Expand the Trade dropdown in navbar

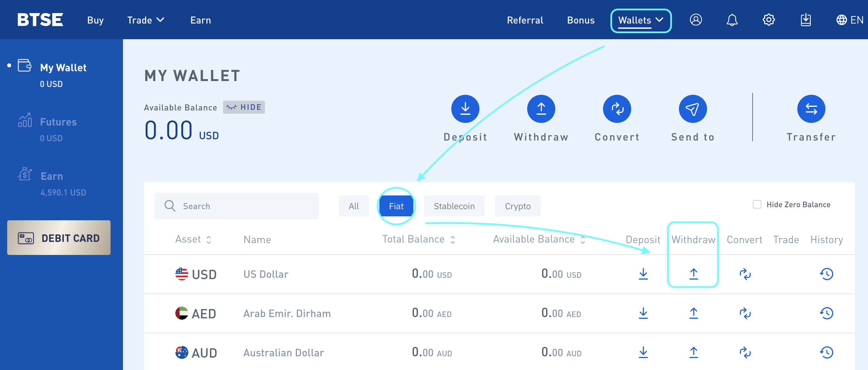(146, 20)
